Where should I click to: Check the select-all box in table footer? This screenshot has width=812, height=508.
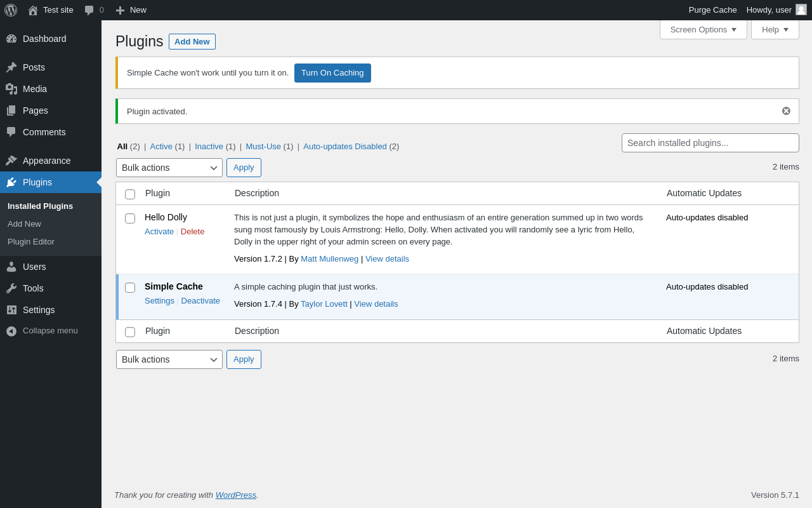point(130,332)
